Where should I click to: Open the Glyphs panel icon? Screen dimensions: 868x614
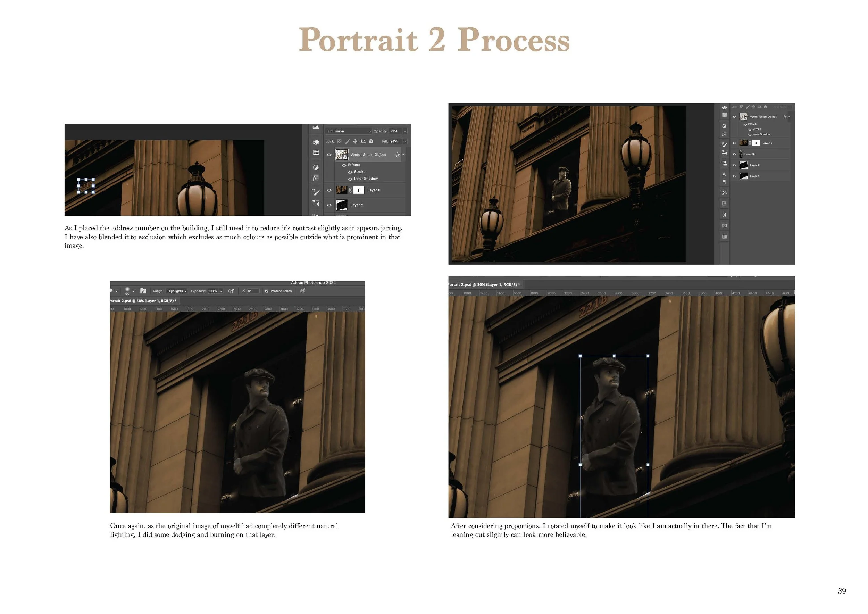coord(724,215)
